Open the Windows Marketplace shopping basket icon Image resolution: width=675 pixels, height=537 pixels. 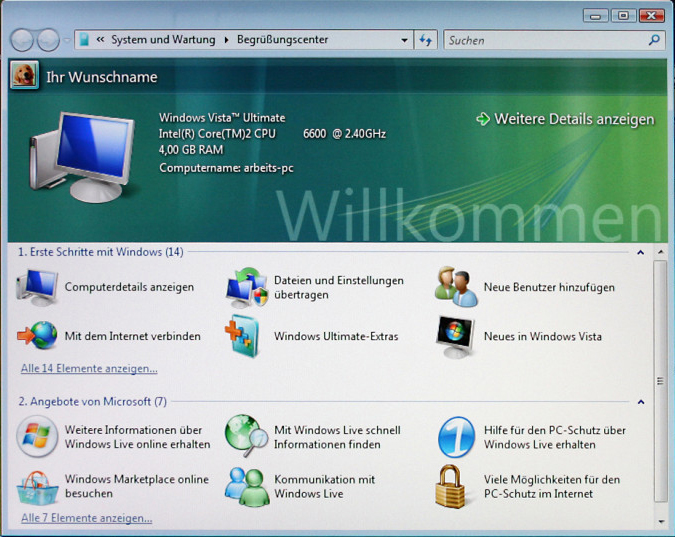click(x=37, y=487)
